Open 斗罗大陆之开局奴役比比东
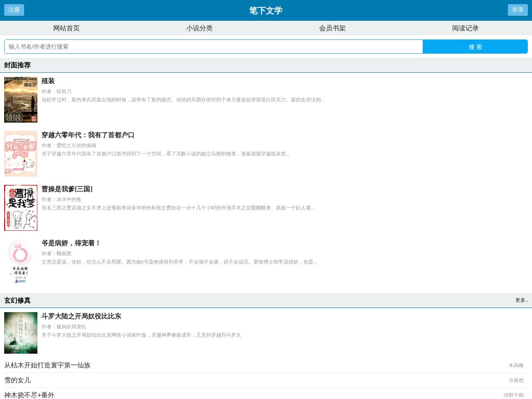This screenshot has width=532, height=399. [81, 316]
